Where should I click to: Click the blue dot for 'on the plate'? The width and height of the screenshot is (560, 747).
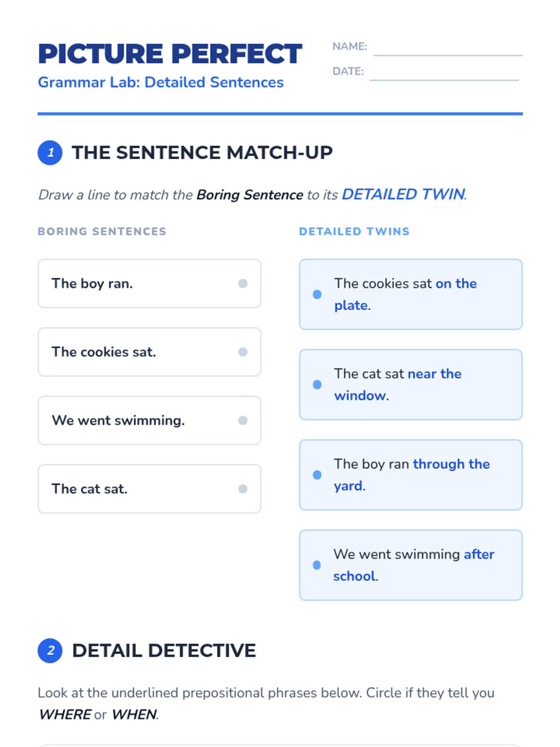(x=317, y=294)
